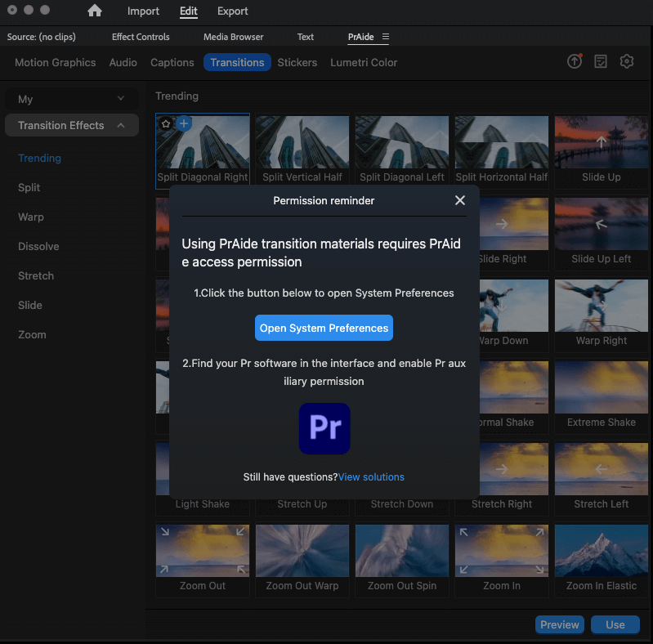This screenshot has height=644, width=653.
Task: Select the Slide category in the sidebar
Action: (x=30, y=306)
